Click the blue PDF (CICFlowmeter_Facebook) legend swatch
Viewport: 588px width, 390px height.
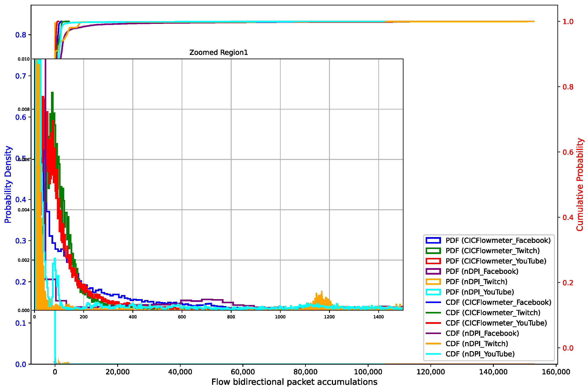click(x=433, y=241)
